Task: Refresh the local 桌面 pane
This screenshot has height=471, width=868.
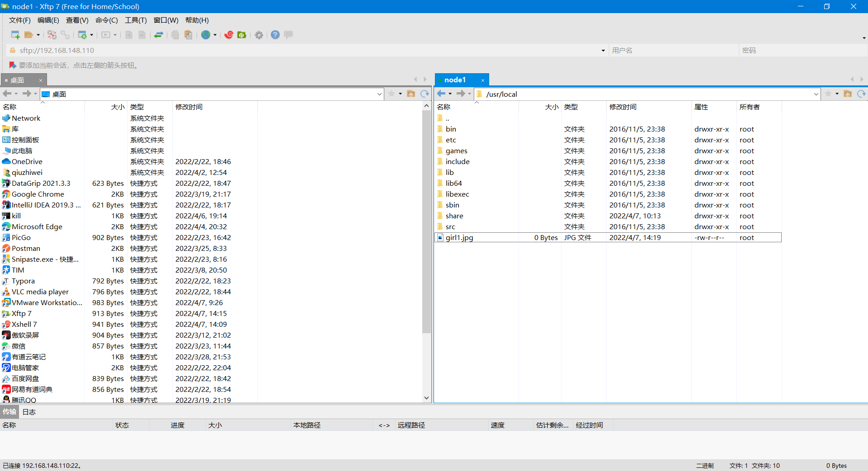Action: click(x=425, y=94)
